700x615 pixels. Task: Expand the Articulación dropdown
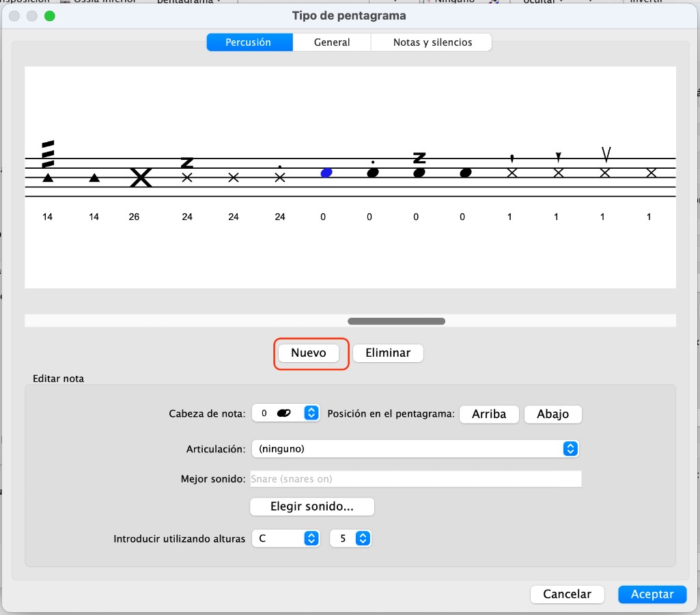(415, 449)
